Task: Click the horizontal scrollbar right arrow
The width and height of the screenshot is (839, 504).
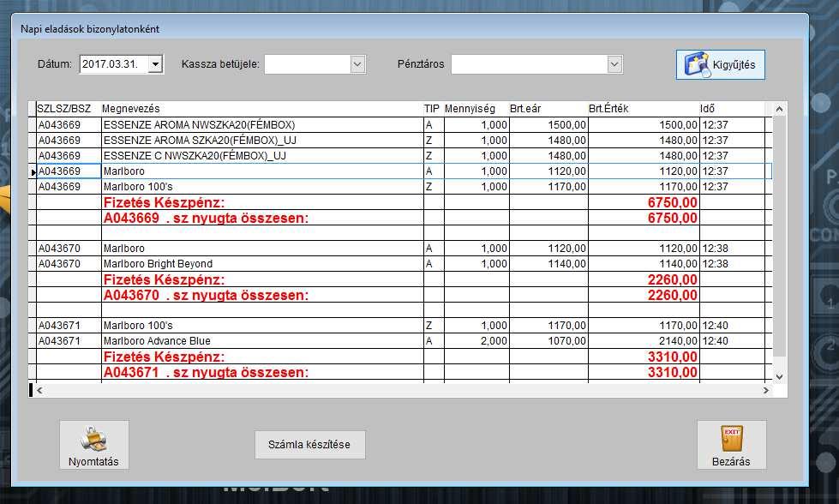Action: [x=765, y=391]
